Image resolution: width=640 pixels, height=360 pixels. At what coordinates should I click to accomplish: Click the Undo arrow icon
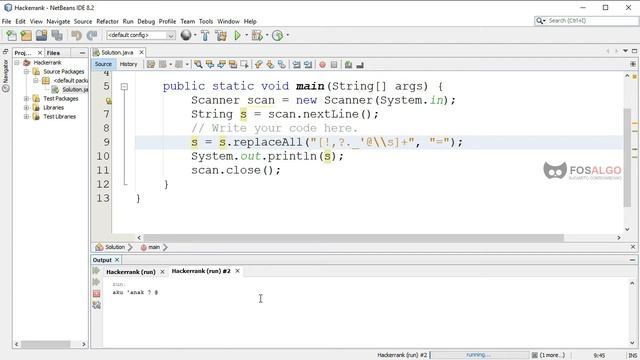click(76, 36)
